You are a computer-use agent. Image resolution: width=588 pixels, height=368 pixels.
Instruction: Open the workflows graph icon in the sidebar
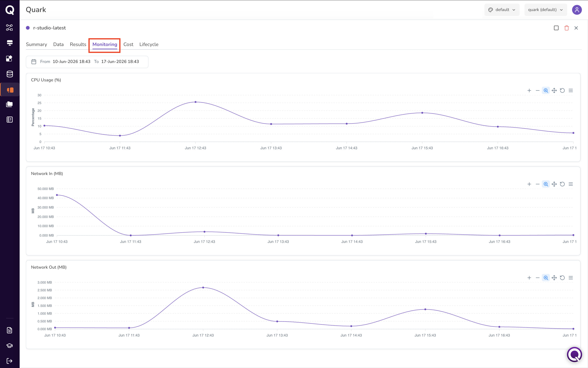[x=9, y=28]
